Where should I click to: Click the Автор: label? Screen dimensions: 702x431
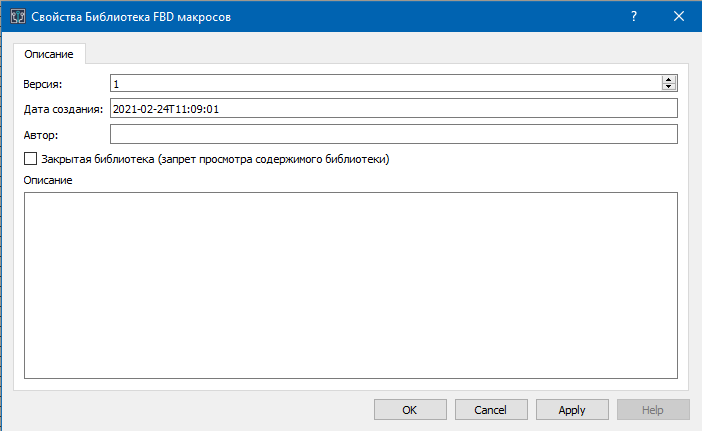tap(41, 135)
